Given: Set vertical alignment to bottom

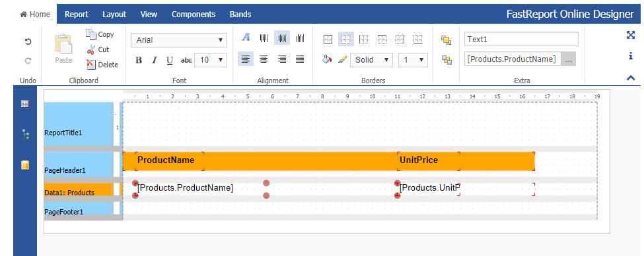Looking at the screenshot, I should (x=301, y=38).
